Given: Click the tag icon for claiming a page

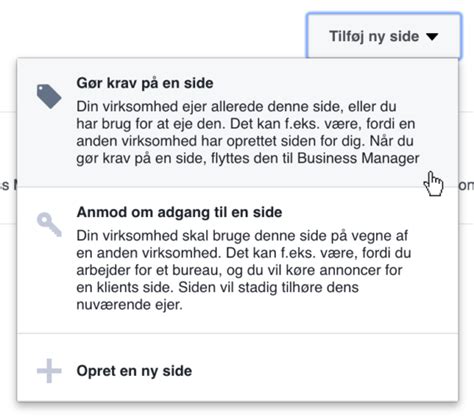Looking at the screenshot, I should [x=49, y=97].
